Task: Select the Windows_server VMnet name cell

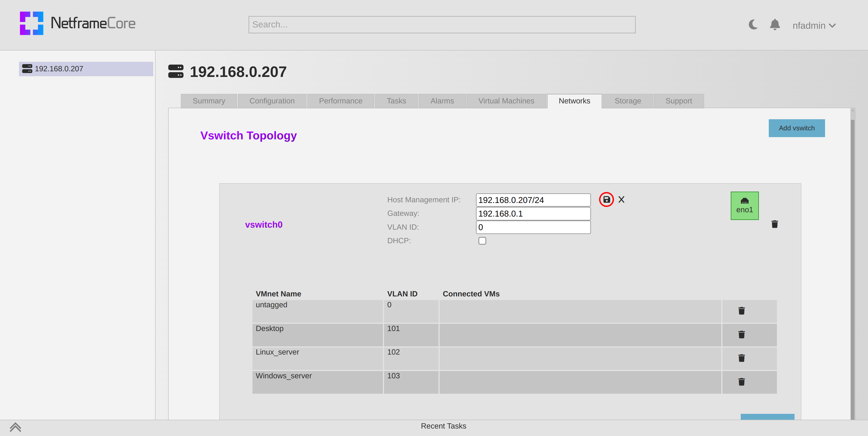Action: 317,382
